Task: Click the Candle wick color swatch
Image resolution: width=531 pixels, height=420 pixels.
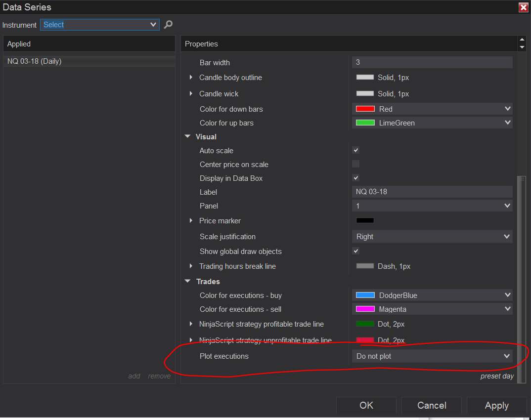Action: tap(365, 93)
